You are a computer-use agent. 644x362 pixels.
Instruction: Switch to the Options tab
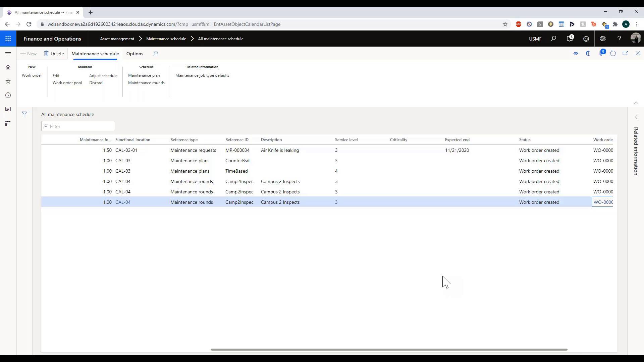point(135,54)
